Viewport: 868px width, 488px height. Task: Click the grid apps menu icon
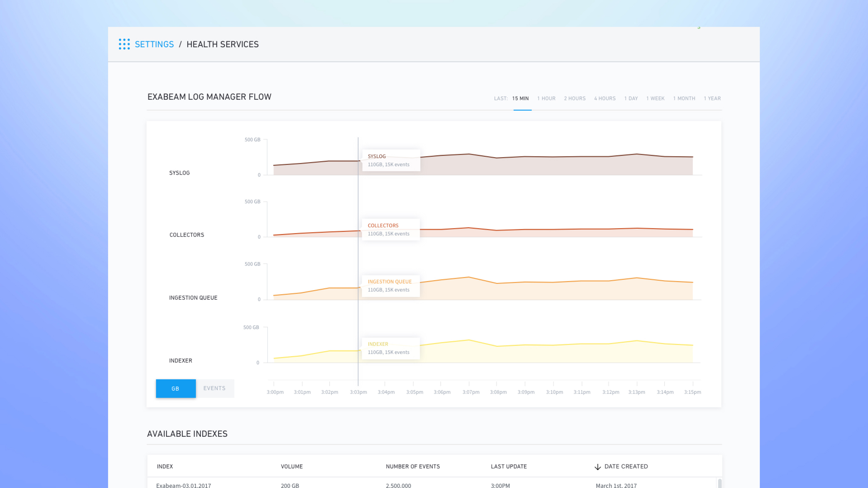pos(124,44)
